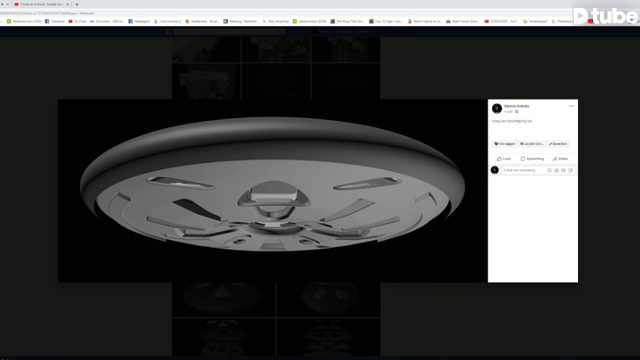Like the photo with the Leuk button
This screenshot has height=360, width=640.
pos(504,159)
